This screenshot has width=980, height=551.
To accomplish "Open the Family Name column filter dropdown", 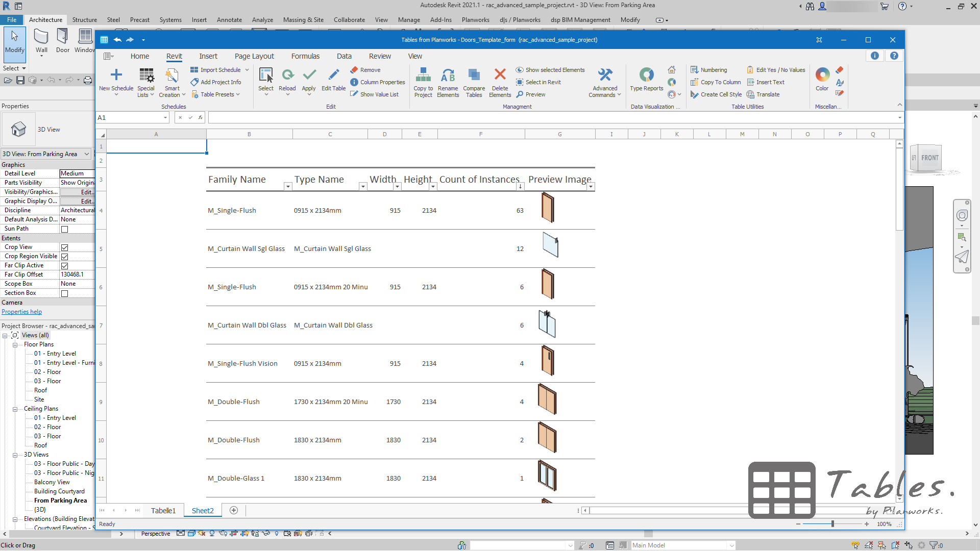I will coord(287,187).
